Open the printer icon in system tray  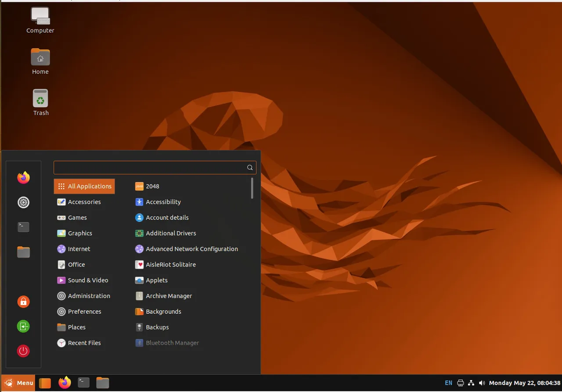[x=460, y=383]
